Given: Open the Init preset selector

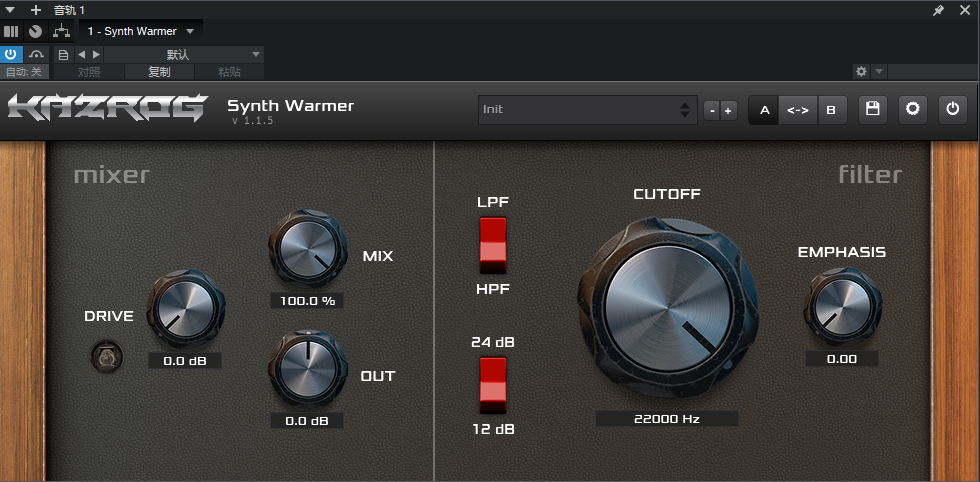Looking at the screenshot, I should coord(588,109).
